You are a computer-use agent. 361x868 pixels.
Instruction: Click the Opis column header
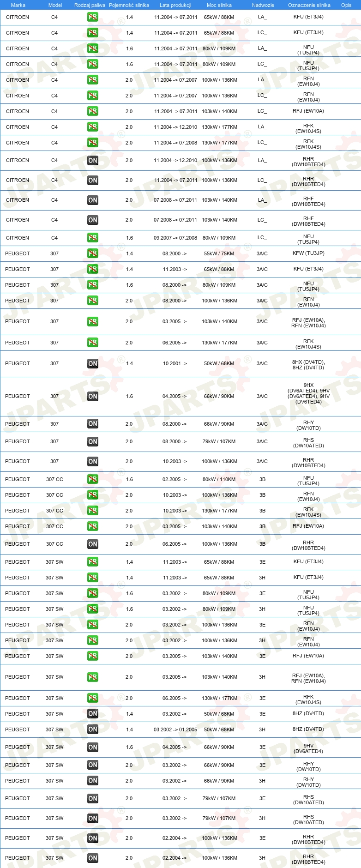(346, 5)
